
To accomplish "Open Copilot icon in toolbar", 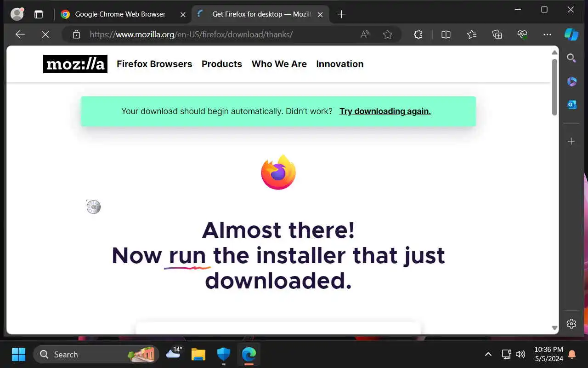I will pyautogui.click(x=571, y=34).
